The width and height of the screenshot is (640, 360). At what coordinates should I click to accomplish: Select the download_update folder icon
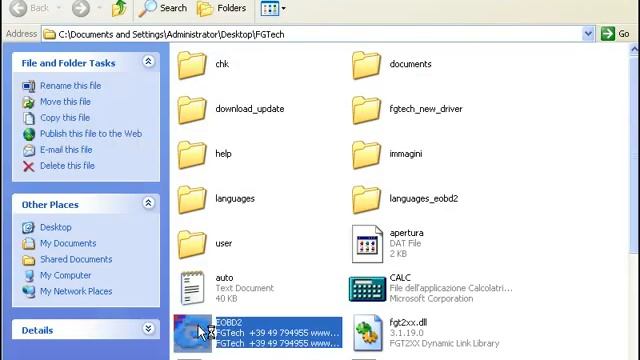tap(192, 110)
